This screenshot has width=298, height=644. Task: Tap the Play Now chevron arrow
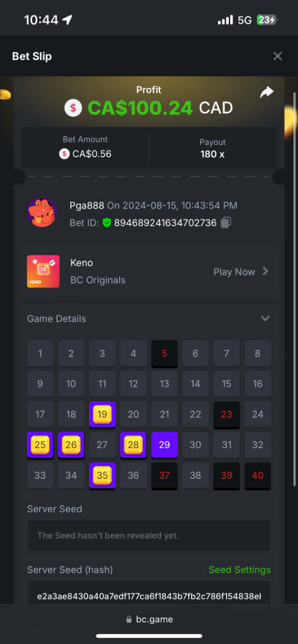tap(265, 272)
